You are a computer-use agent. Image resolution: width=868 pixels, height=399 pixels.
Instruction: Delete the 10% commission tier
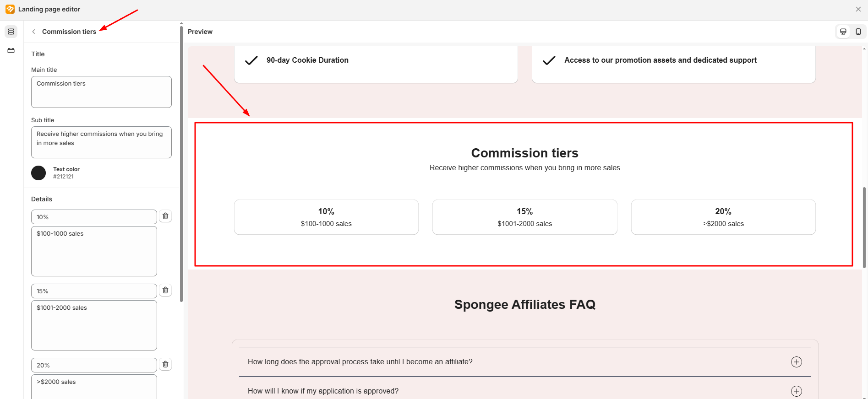tap(165, 216)
